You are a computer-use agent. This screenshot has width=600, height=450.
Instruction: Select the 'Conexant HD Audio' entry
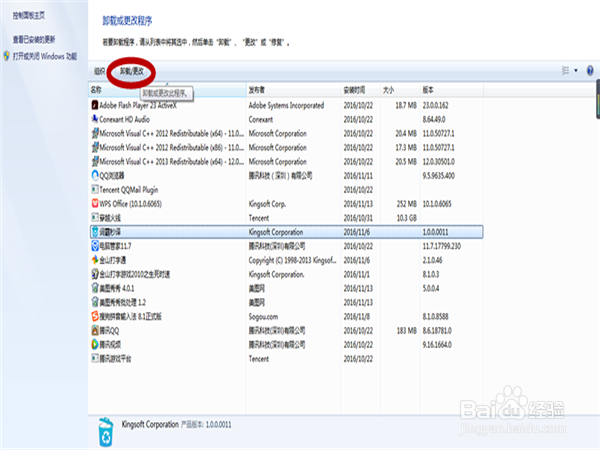coord(287,119)
